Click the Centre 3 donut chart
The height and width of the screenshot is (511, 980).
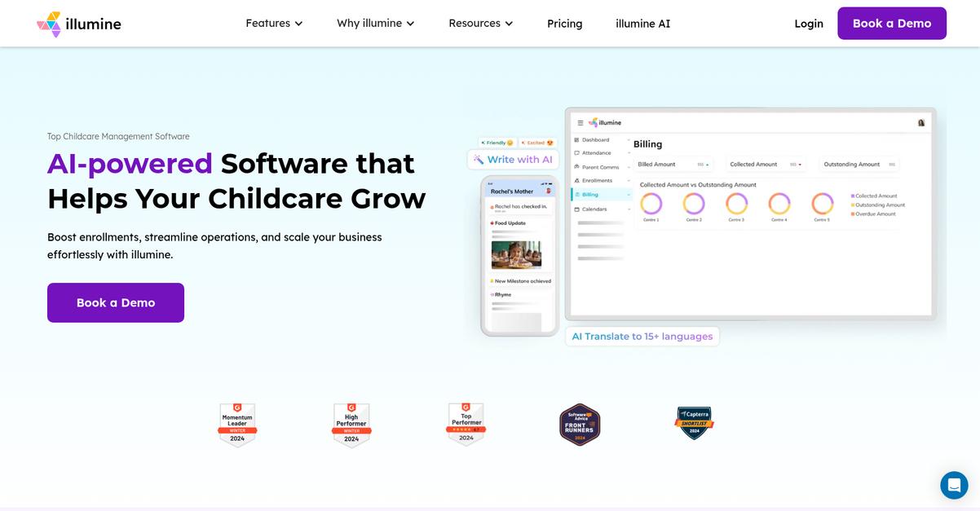[x=736, y=204]
